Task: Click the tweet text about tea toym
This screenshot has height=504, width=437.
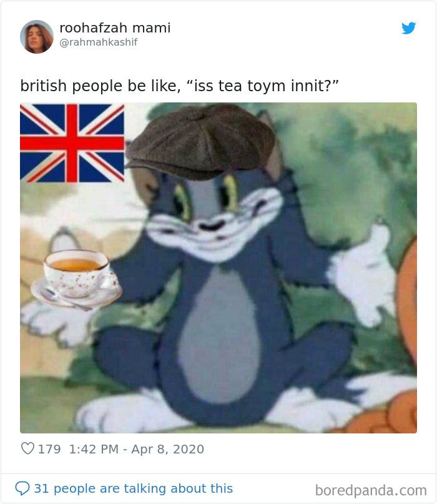Action: [x=179, y=86]
